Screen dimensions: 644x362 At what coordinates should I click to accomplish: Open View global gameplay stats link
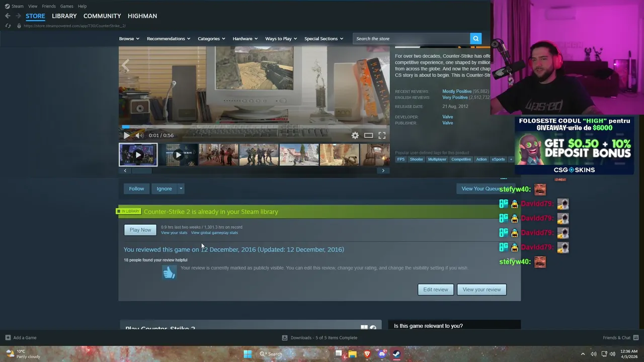214,233
